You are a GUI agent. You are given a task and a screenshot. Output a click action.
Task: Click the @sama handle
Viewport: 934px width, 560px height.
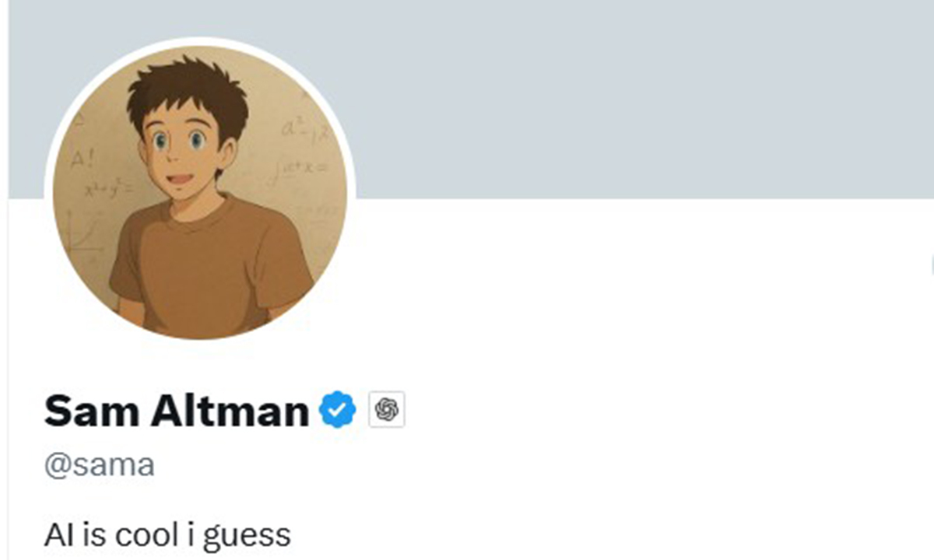[x=100, y=464]
